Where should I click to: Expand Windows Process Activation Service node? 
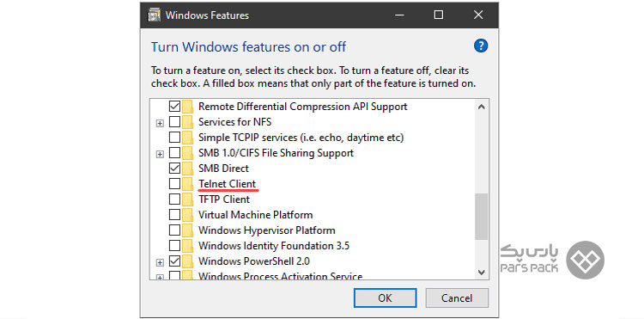(161, 277)
